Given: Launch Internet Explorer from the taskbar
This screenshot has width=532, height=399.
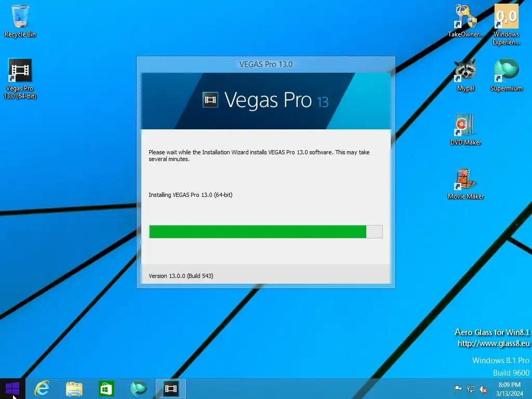Looking at the screenshot, I should pos(42,389).
